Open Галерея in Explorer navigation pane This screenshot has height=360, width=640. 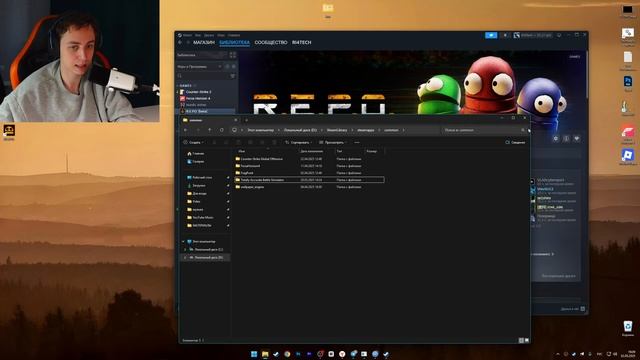(x=196, y=162)
